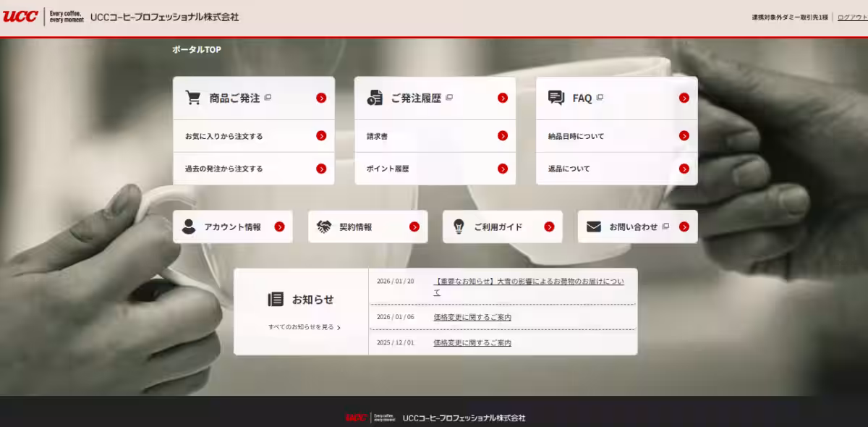Screen dimensions: 868x427
Task: Click the ご利用ガイド lightbulb icon
Action: coord(459,226)
